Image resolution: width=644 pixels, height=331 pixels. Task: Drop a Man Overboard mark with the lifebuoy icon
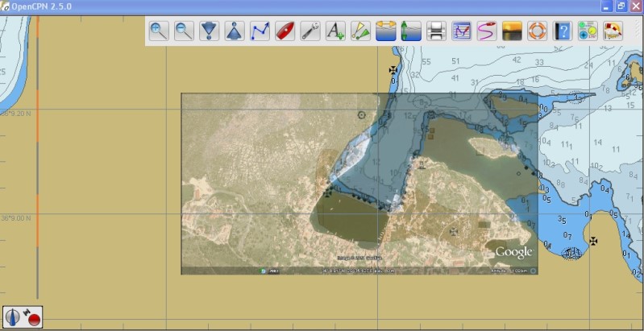point(537,31)
